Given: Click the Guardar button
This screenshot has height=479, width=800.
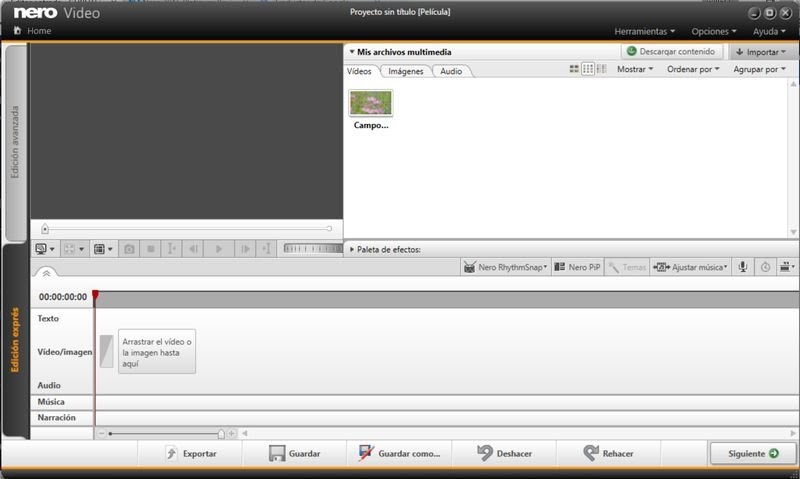Looking at the screenshot, I should coord(295,453).
